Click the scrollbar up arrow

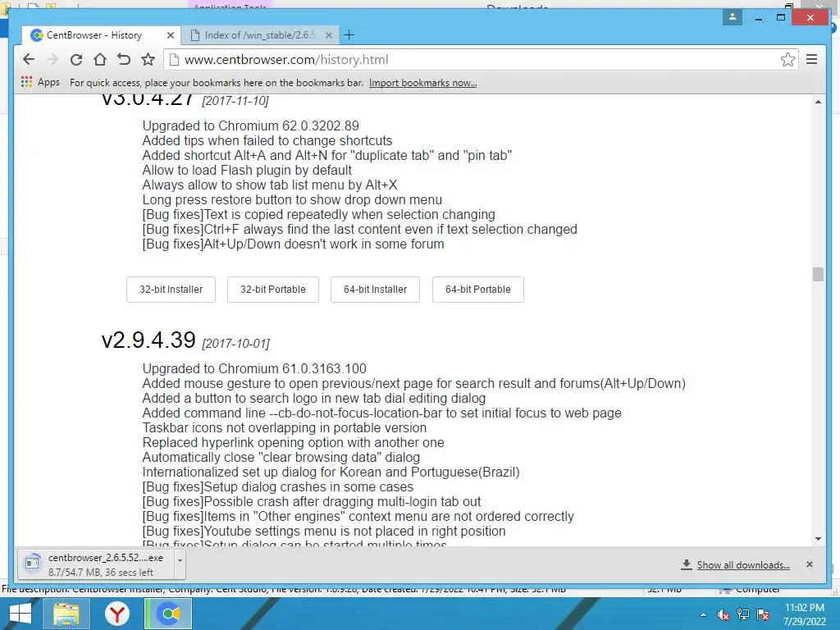pos(818,102)
